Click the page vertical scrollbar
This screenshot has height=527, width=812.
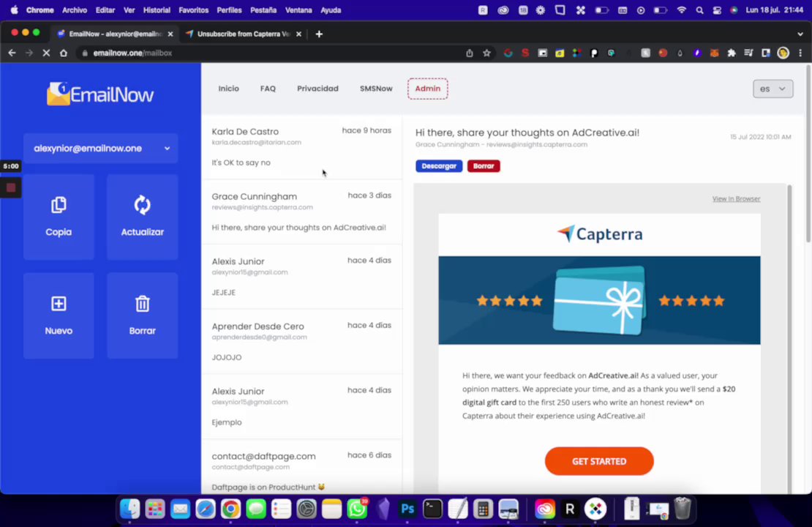point(808,154)
